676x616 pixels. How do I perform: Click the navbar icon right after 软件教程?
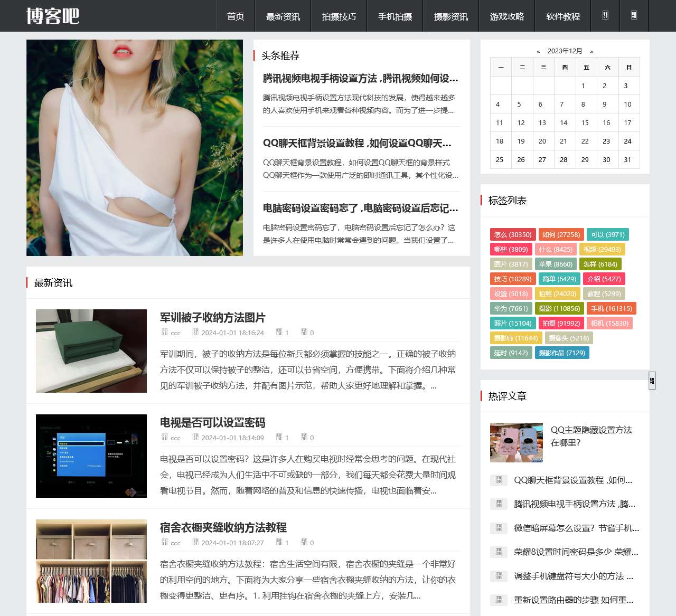(605, 15)
